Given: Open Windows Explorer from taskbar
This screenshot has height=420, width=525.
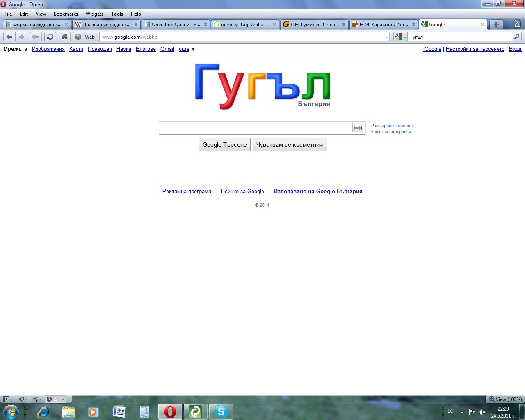Looking at the screenshot, I should (68, 412).
